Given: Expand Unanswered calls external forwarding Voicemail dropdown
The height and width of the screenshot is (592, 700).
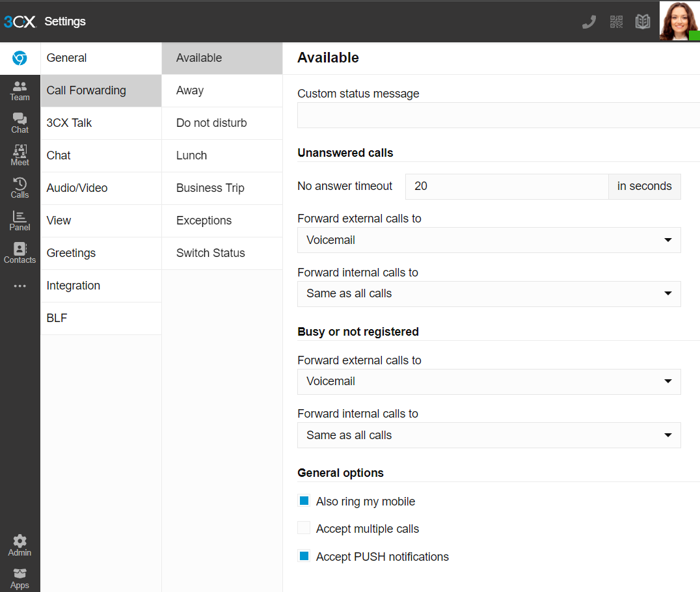Looking at the screenshot, I should (489, 240).
